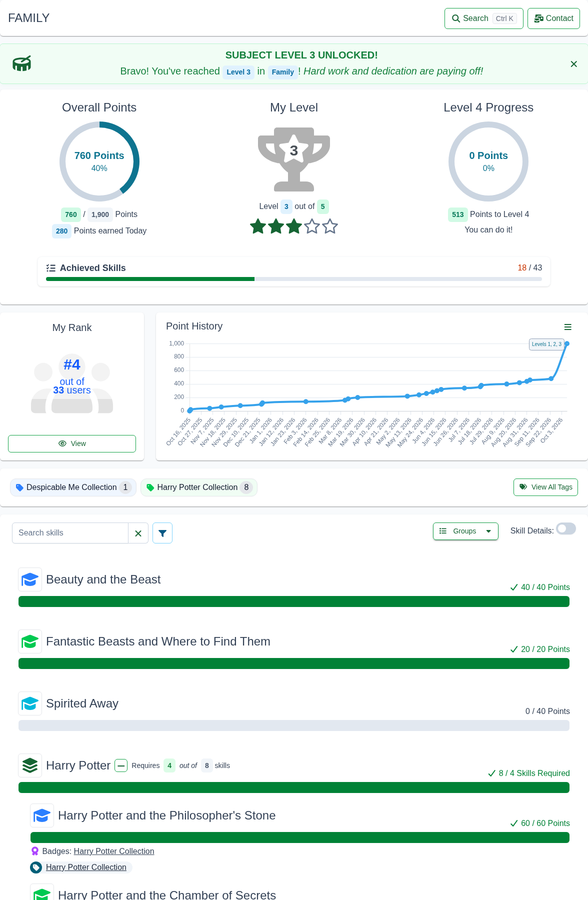
Task: Click the Achieved Skills progress bar
Action: click(294, 279)
